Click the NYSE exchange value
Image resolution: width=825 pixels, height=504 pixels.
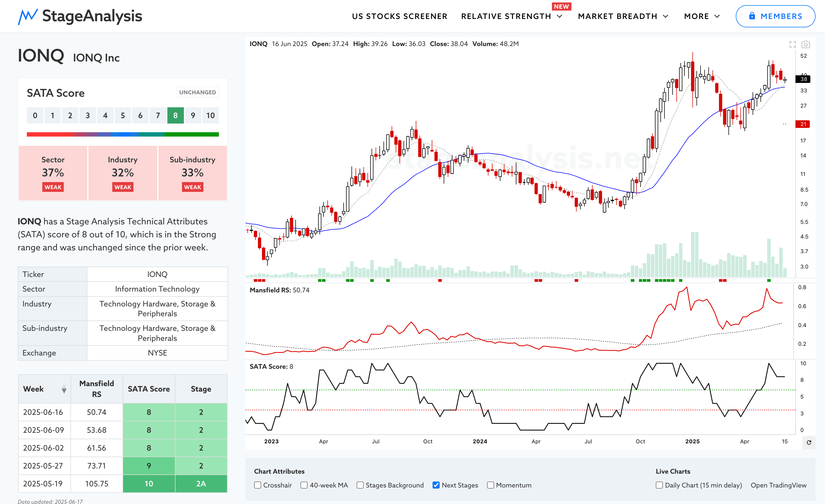[157, 353]
